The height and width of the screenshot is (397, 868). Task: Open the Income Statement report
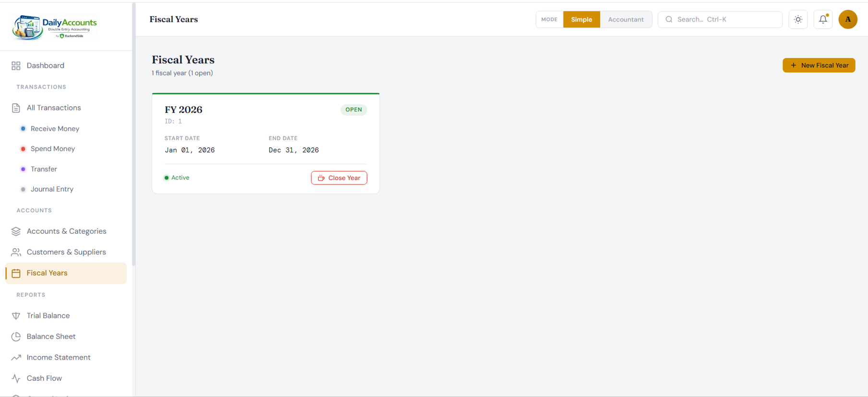point(66,358)
